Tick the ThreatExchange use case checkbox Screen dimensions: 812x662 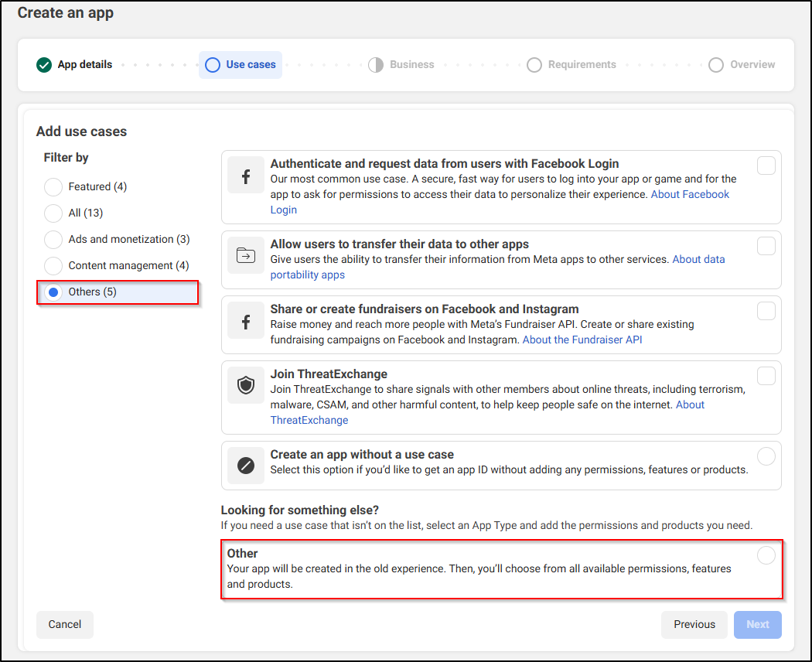click(766, 376)
